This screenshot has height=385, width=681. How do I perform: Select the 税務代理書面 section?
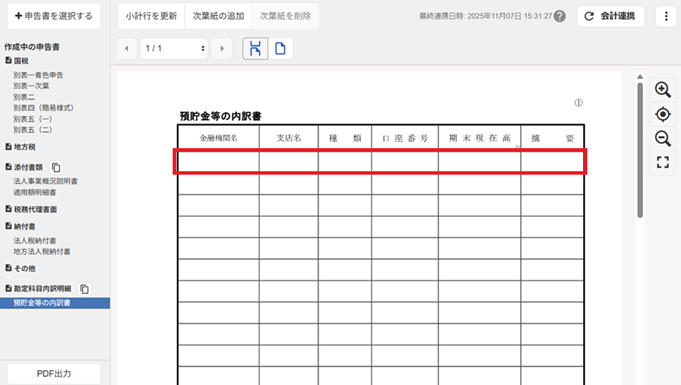click(x=31, y=209)
